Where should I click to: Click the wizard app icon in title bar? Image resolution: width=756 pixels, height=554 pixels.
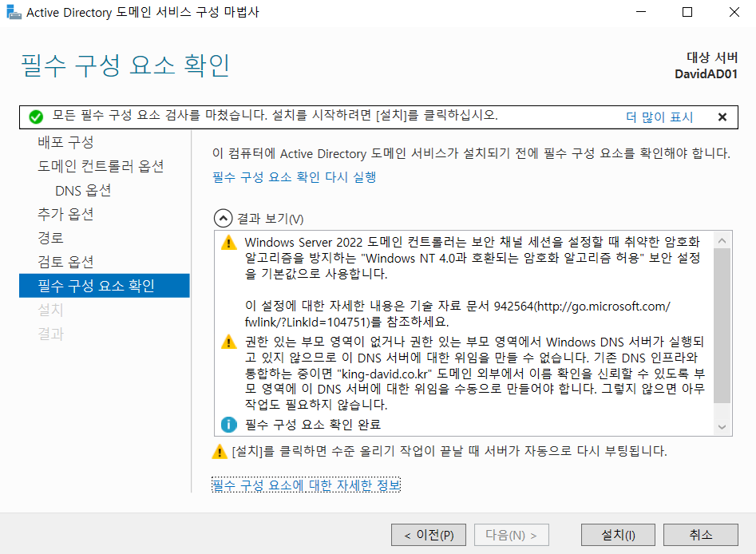[x=14, y=12]
